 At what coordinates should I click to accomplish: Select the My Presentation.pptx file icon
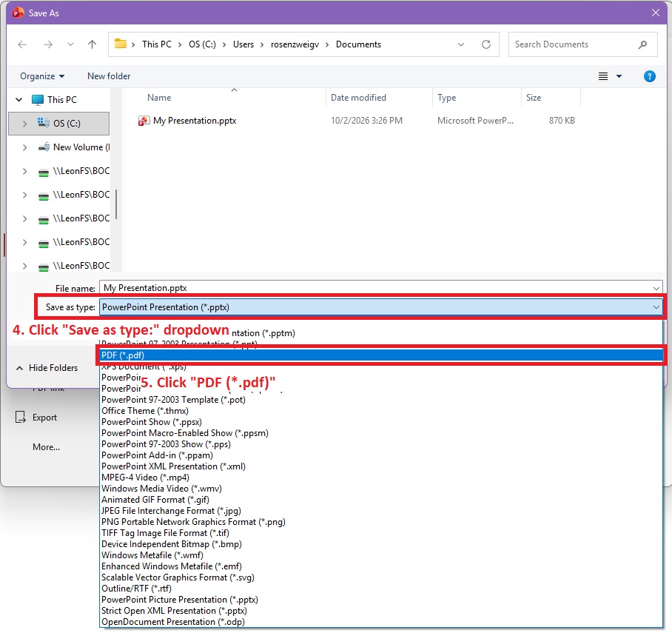(144, 121)
